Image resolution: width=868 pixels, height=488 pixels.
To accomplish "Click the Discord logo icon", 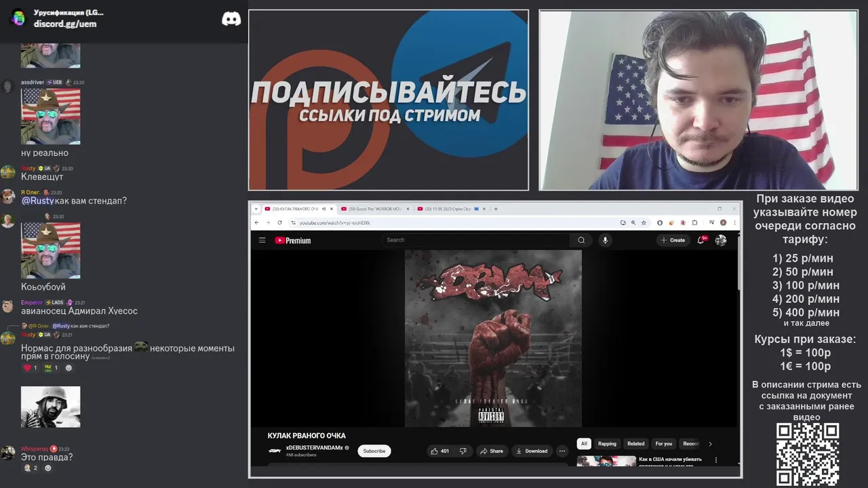I will 231,18.
